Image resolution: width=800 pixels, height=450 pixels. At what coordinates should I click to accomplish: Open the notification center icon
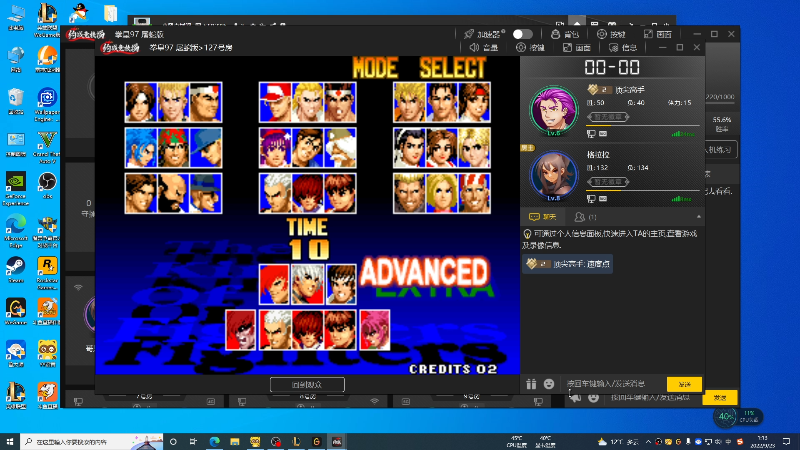pos(786,441)
